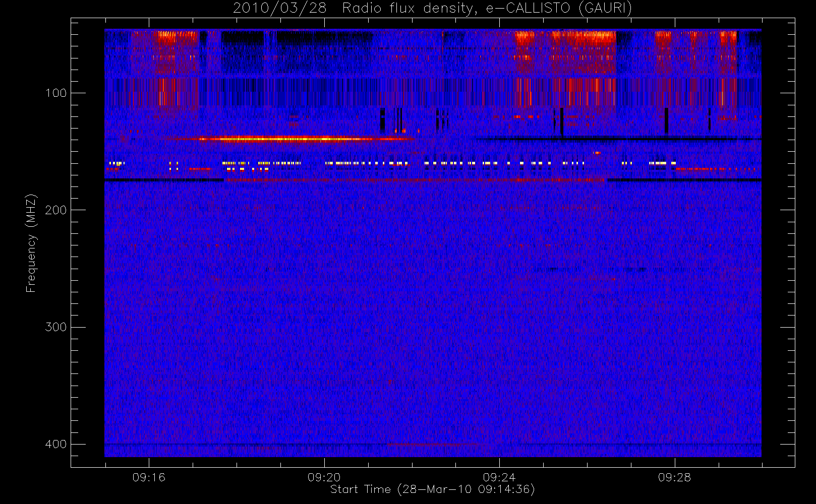Image resolution: width=816 pixels, height=504 pixels.
Task: Click the '400' frequency tick label
Action: [x=55, y=444]
